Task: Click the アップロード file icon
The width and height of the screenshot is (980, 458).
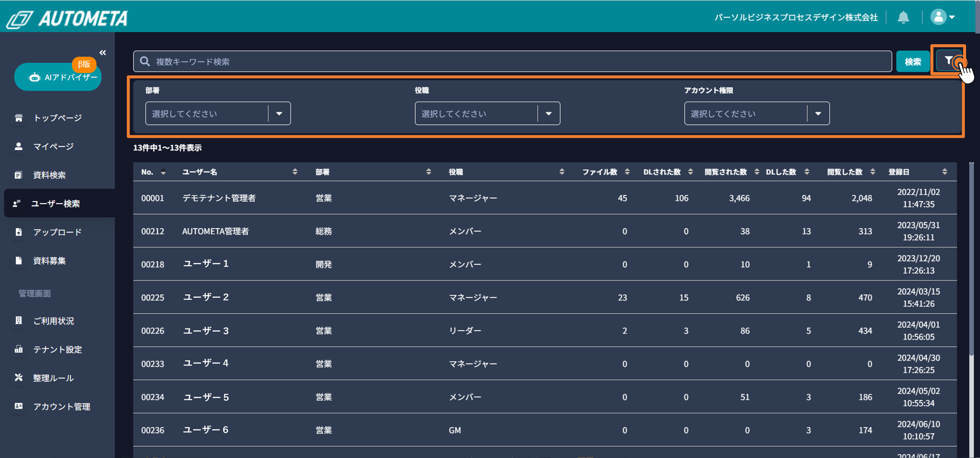Action: coord(19,232)
